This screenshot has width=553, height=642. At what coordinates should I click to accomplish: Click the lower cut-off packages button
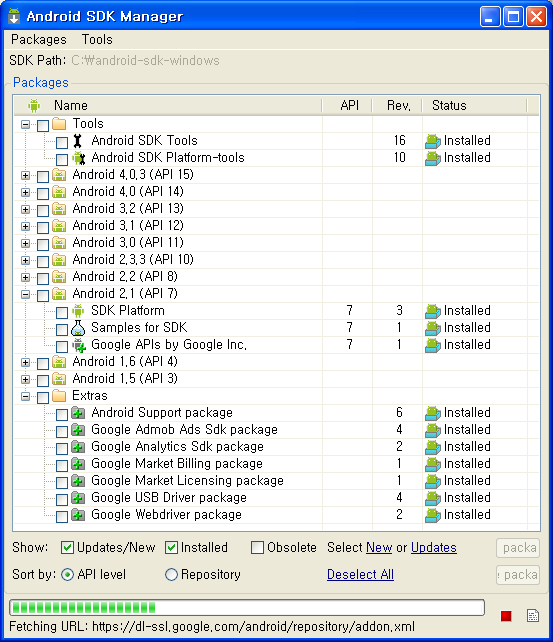(x=518, y=575)
